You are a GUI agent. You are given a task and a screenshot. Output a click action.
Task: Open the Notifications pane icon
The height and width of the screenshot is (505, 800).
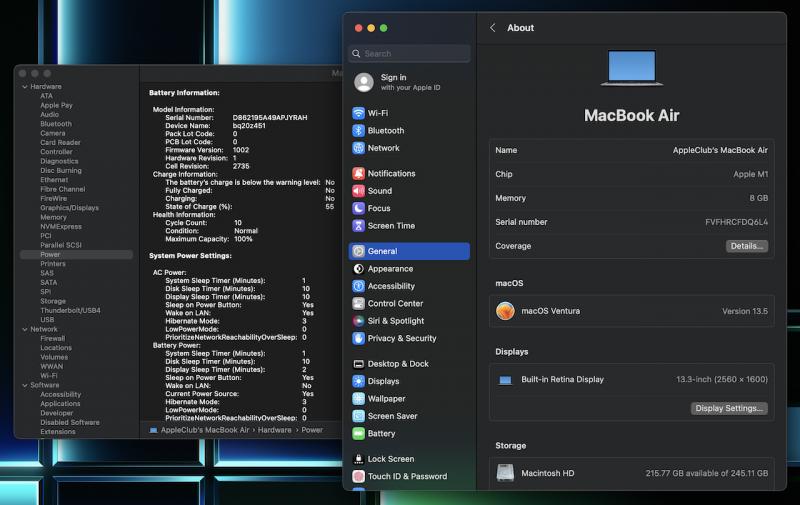[x=358, y=173]
